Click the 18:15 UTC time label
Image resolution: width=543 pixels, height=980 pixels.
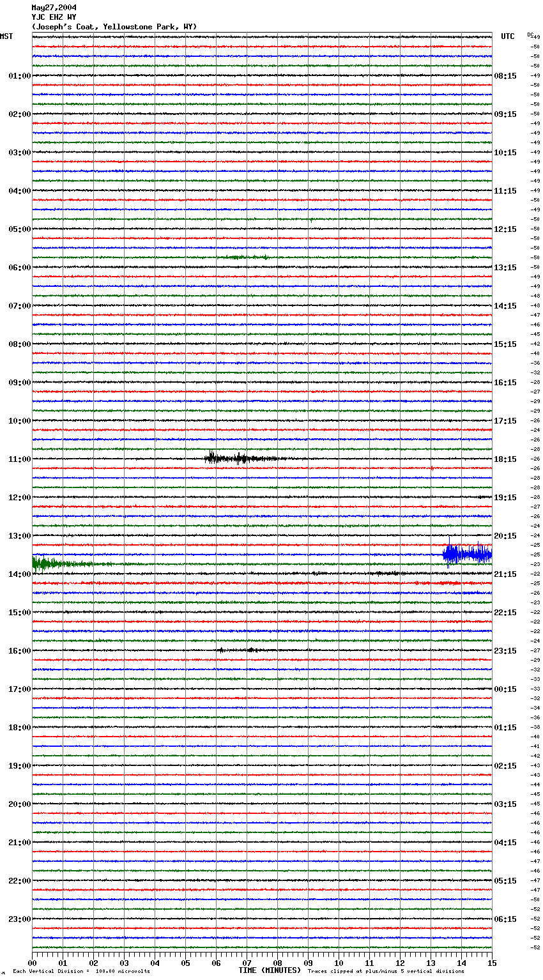pos(505,459)
